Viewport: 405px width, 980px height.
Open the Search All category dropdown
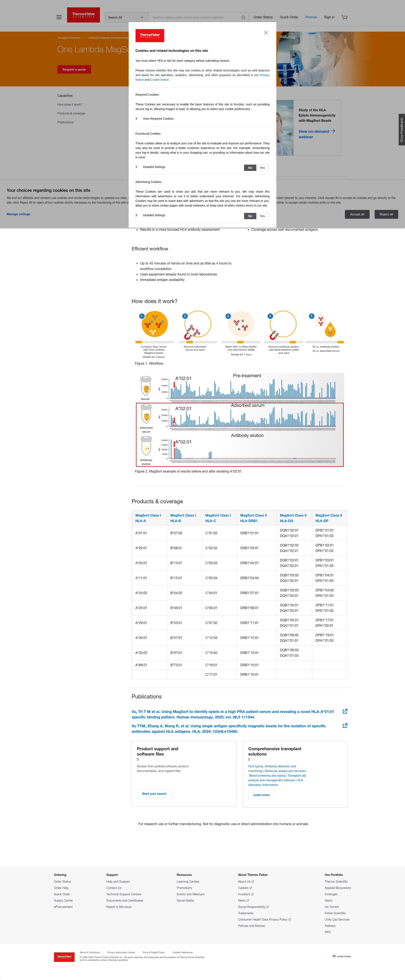pos(126,17)
